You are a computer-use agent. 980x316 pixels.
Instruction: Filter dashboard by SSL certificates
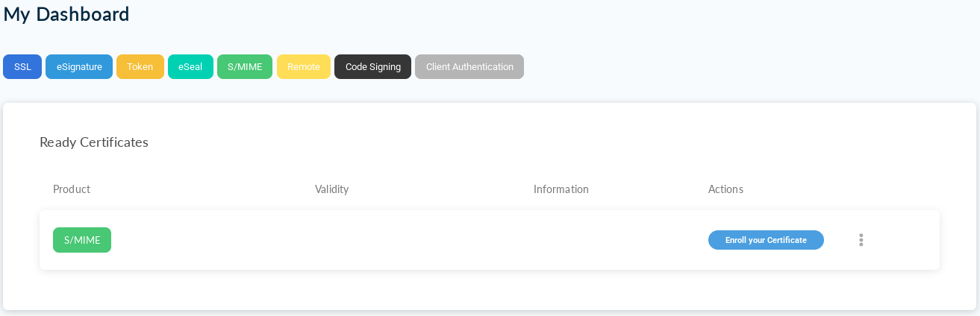tap(22, 66)
